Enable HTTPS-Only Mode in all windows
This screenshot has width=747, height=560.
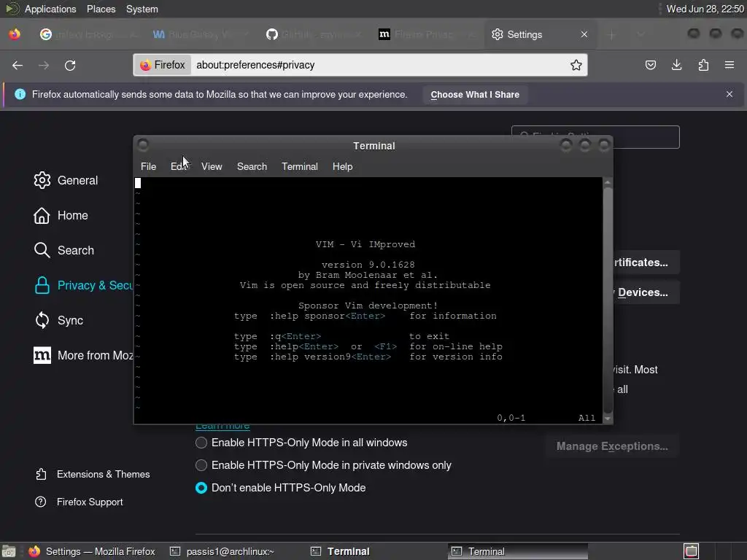click(201, 443)
